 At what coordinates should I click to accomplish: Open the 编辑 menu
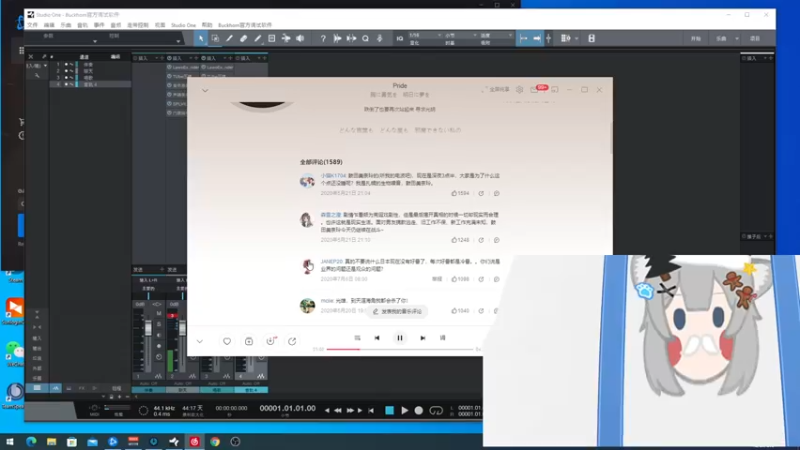coord(49,25)
